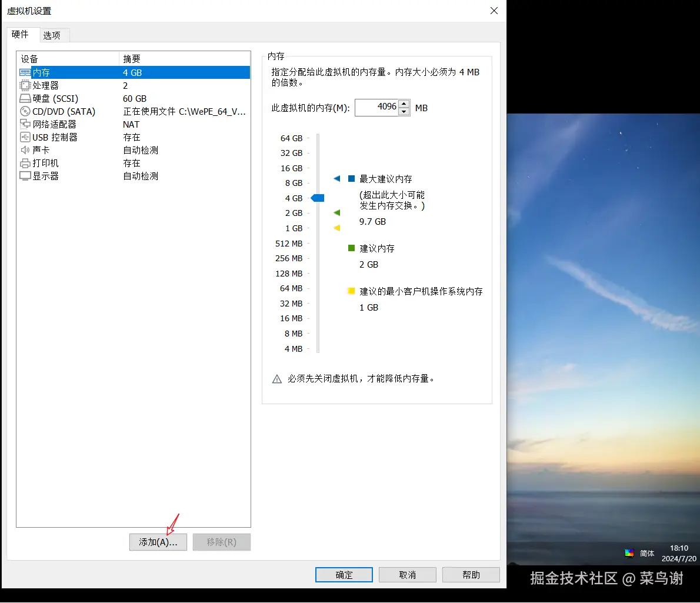Image resolution: width=700 pixels, height=603 pixels.
Task: Click the 2 GB slider scale label
Action: tap(294, 213)
